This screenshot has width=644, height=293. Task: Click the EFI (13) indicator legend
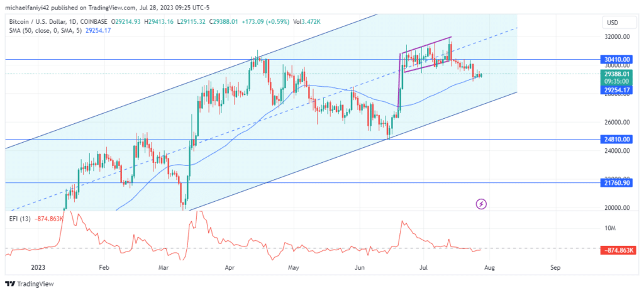18,219
